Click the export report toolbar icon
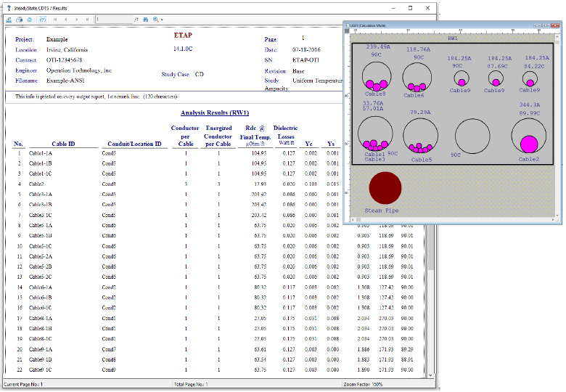This screenshot has height=392, width=566. 8,20
